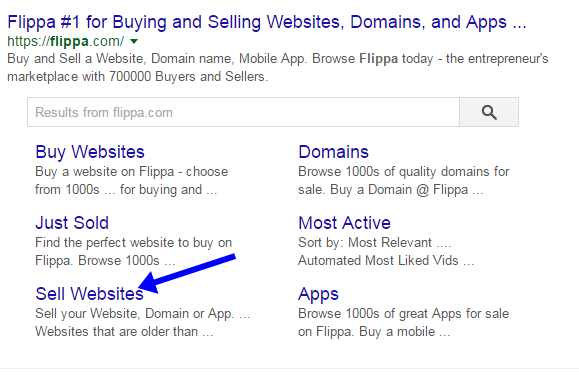Click the 'Buy a website on Flippa' description
This screenshot has width=579, height=383.
tap(131, 181)
